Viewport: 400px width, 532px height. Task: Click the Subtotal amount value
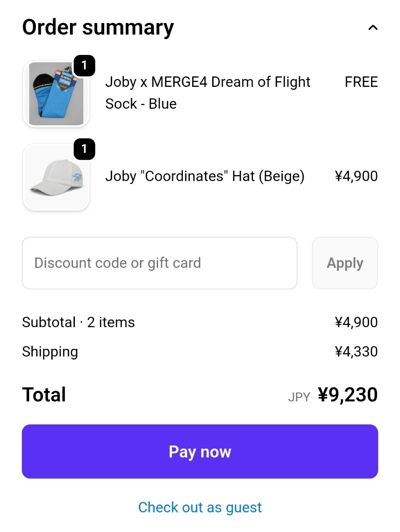356,322
